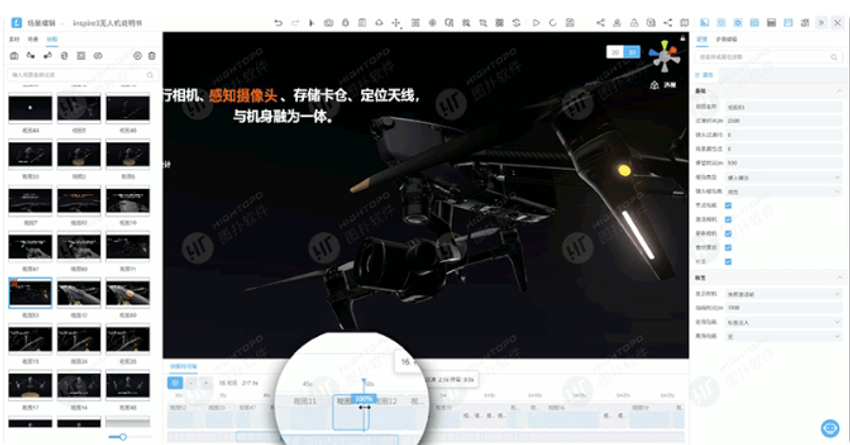
Task: Click the magnifier in right panel search box
Action: 834,57
